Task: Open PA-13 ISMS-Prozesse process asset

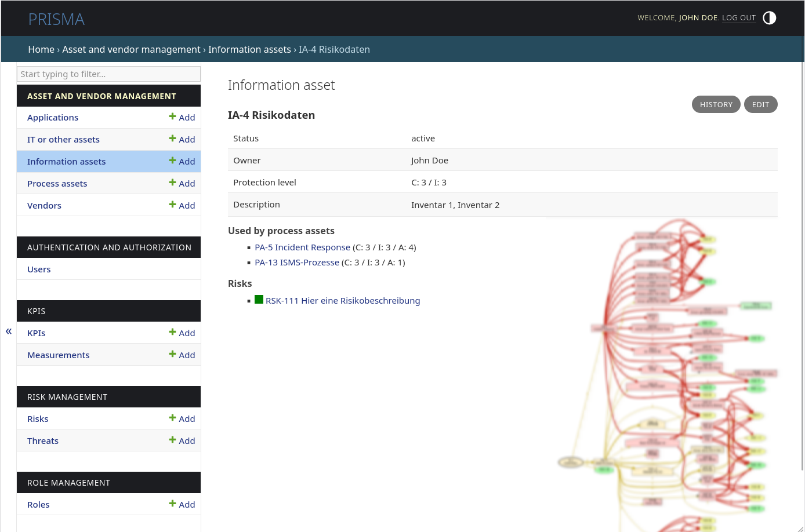Action: pyautogui.click(x=297, y=262)
